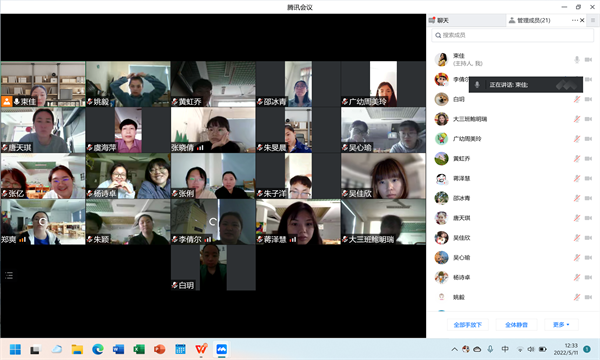Screen dimensions: 600x360
Task: Show hidden icons in system tray
Action: 454,349
